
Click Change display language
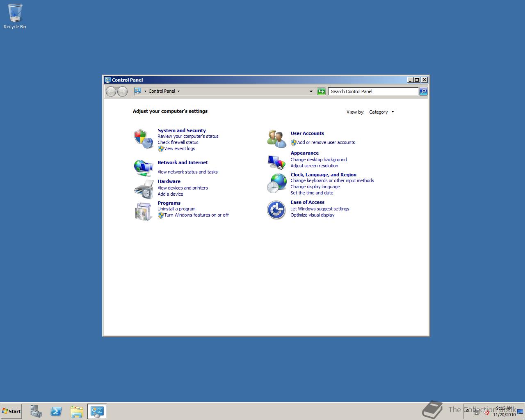click(315, 187)
